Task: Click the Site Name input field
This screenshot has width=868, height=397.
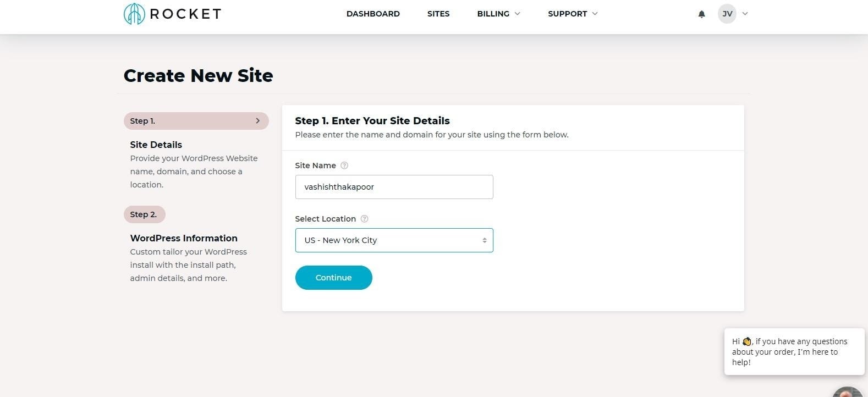Action: click(x=394, y=187)
